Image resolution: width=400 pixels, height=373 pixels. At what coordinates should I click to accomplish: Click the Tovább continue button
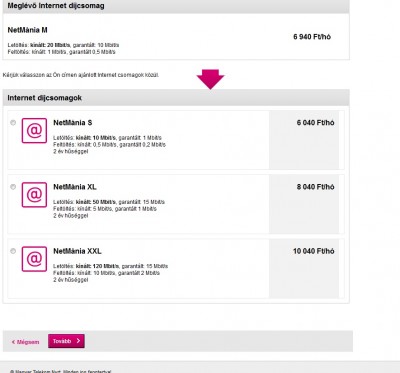pyautogui.click(x=66, y=341)
